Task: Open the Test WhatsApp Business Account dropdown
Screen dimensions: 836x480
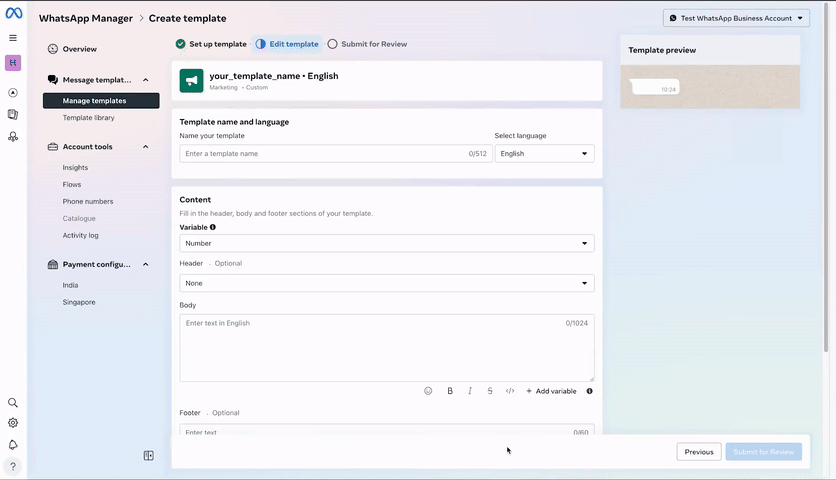Action: click(736, 18)
